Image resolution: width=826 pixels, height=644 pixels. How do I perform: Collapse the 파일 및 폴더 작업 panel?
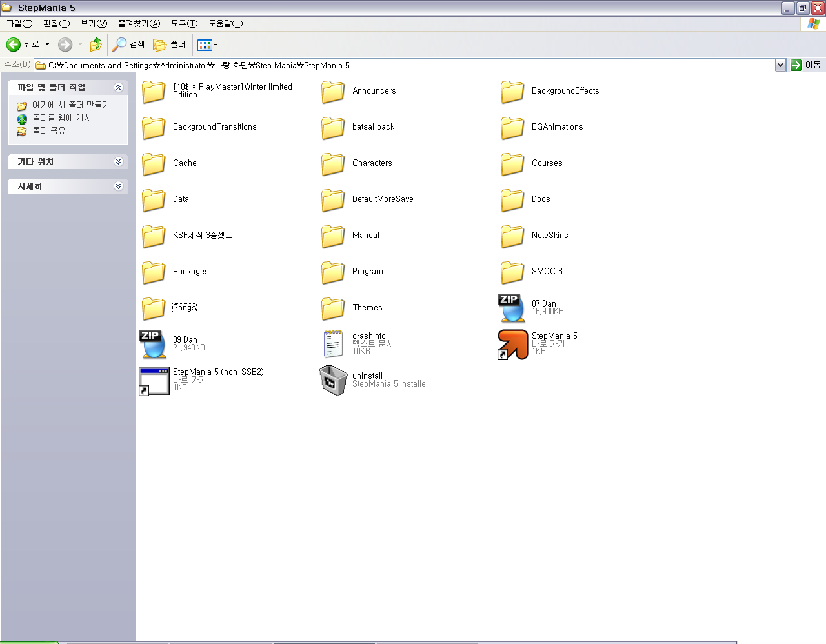119,87
